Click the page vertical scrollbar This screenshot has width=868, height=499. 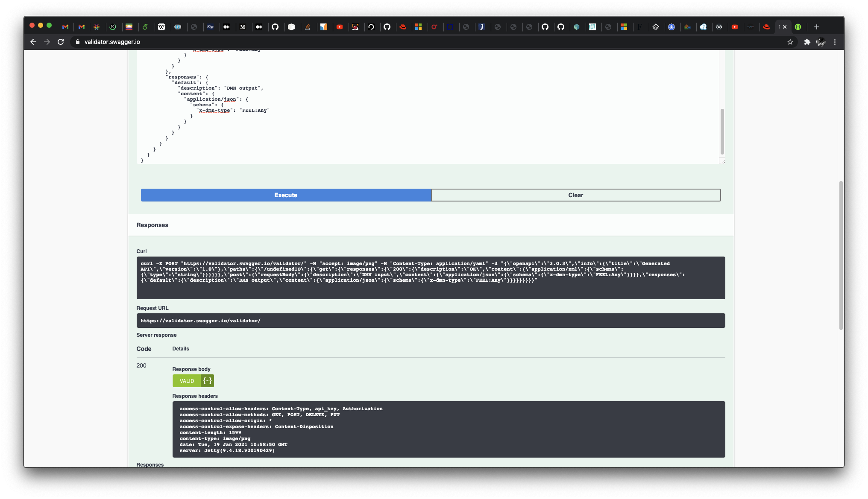pyautogui.click(x=841, y=255)
